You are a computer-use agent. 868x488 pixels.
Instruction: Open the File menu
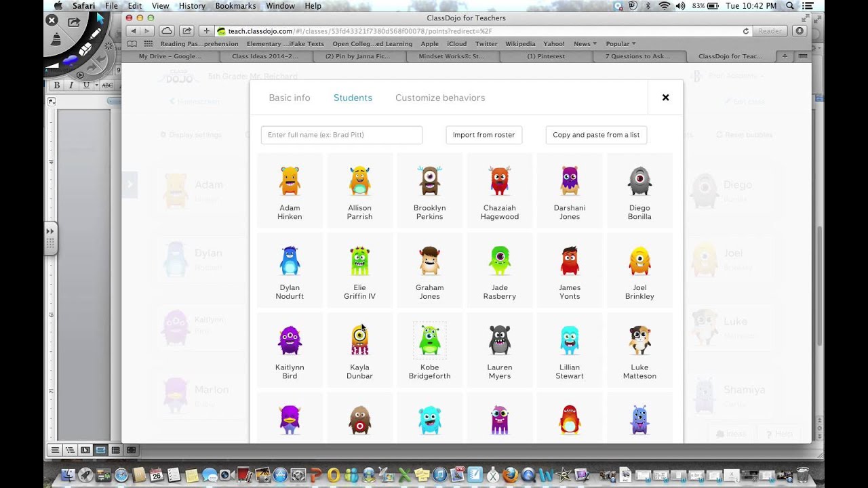point(111,6)
